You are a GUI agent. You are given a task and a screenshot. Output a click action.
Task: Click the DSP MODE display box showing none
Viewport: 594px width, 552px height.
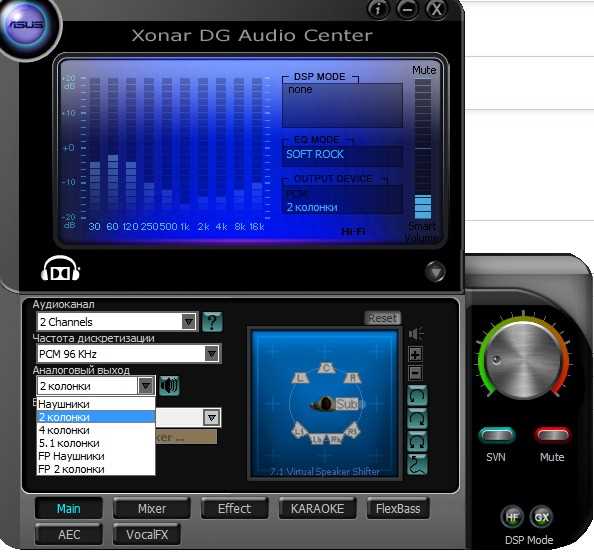[x=342, y=105]
